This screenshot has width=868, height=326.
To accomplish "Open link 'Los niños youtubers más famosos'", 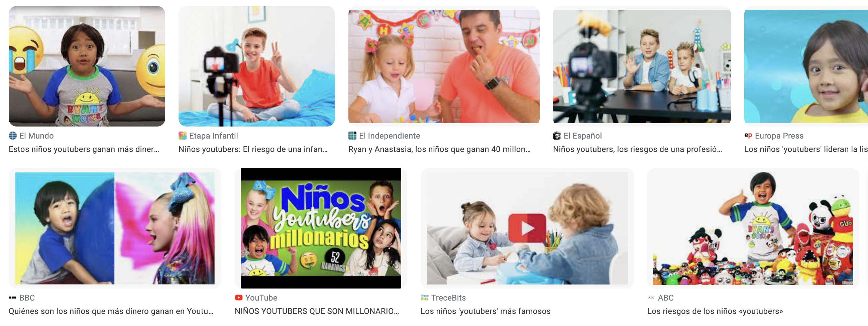I will 485,311.
